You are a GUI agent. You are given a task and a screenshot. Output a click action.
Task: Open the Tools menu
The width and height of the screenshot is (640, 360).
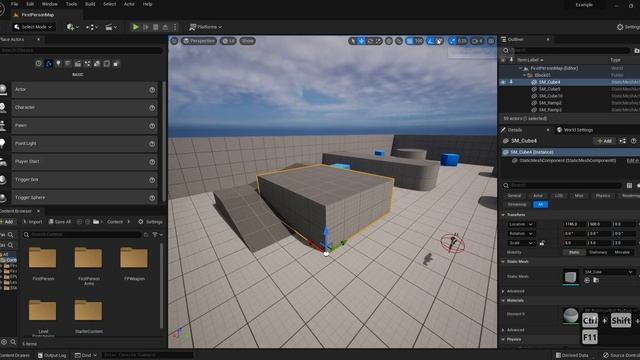(x=71, y=4)
